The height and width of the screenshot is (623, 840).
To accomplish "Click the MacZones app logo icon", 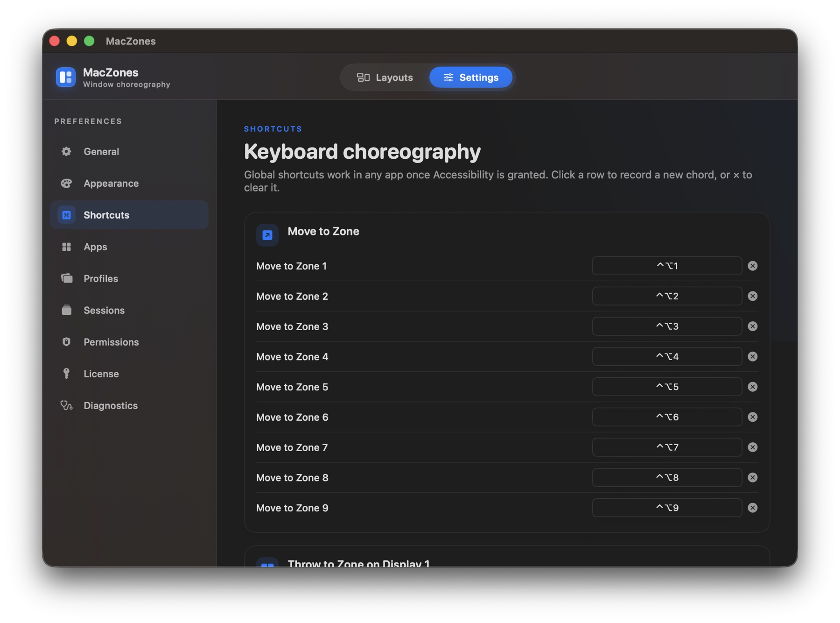I will 66,77.
